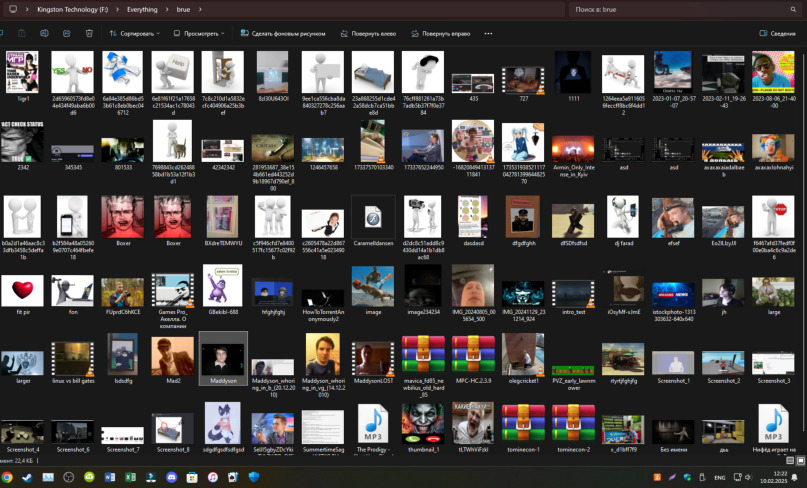Click the search box Поиск в: brue
This screenshot has height=488, width=807.
pyautogui.click(x=684, y=9)
